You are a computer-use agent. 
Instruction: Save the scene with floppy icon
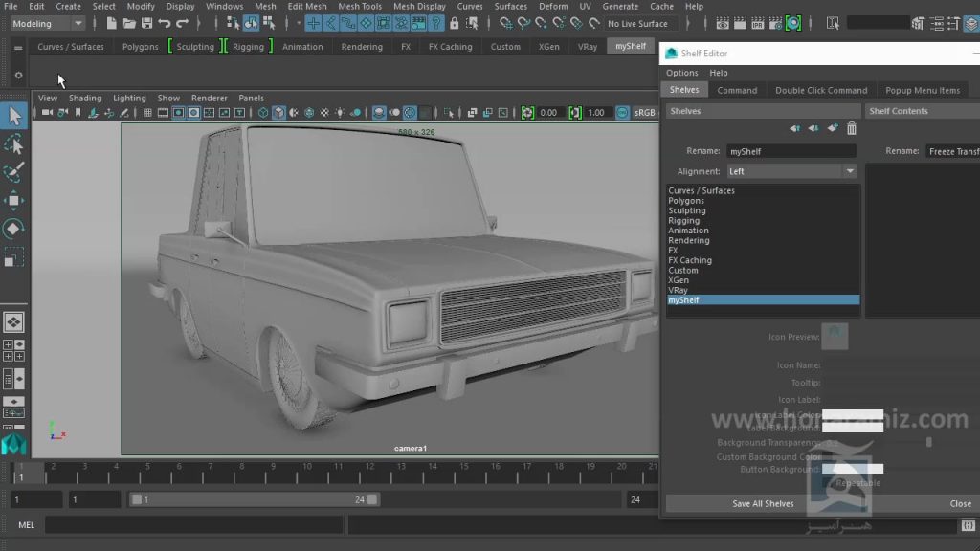click(x=146, y=24)
